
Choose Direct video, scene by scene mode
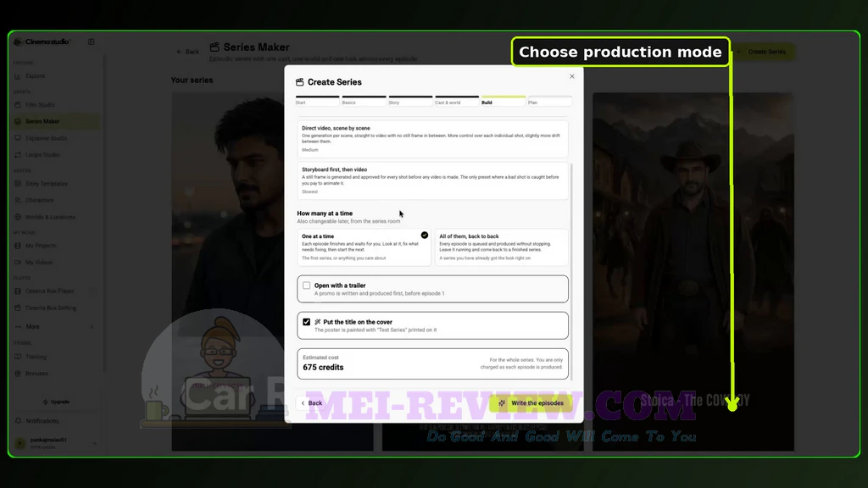click(x=432, y=138)
